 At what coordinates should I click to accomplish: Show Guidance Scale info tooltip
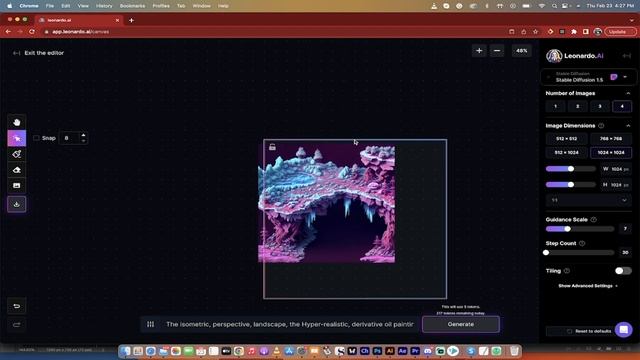click(593, 220)
